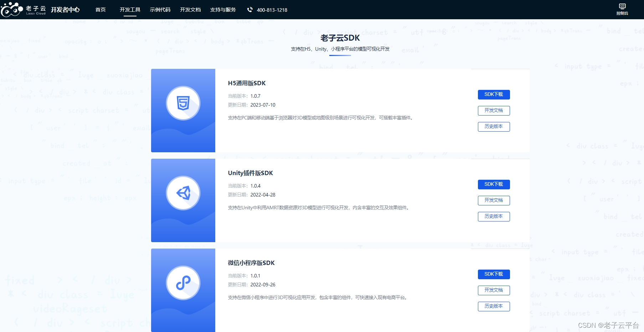Click the 开发者中心 header title

click(x=65, y=10)
